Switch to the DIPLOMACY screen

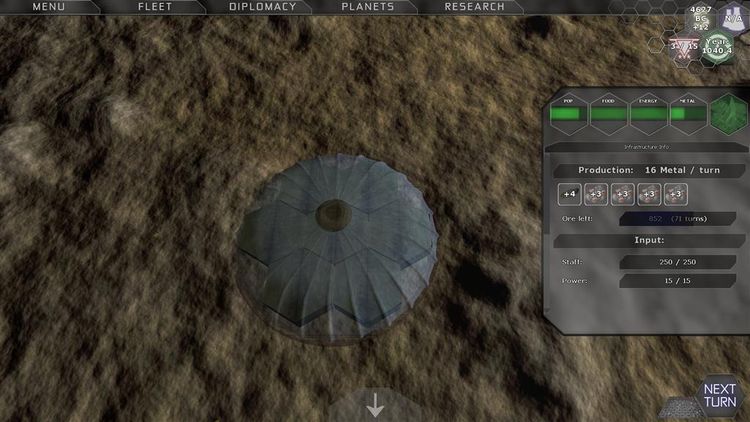(263, 7)
